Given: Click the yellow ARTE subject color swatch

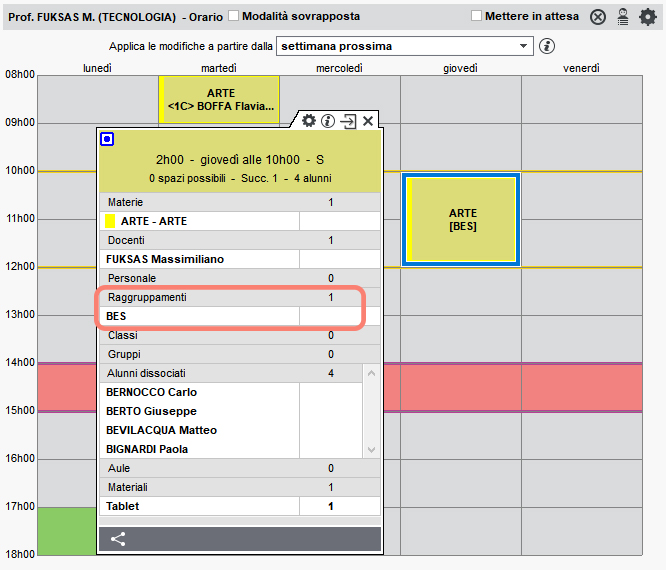Looking at the screenshot, I should [x=110, y=221].
